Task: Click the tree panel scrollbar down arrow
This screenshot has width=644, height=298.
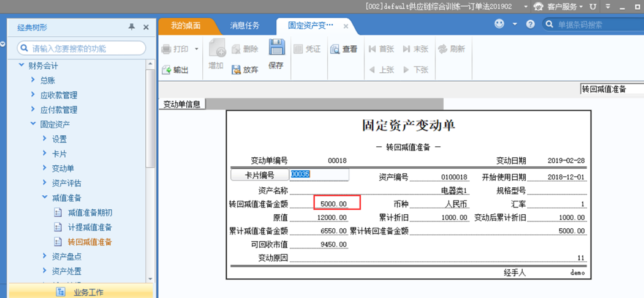Action: (x=151, y=278)
